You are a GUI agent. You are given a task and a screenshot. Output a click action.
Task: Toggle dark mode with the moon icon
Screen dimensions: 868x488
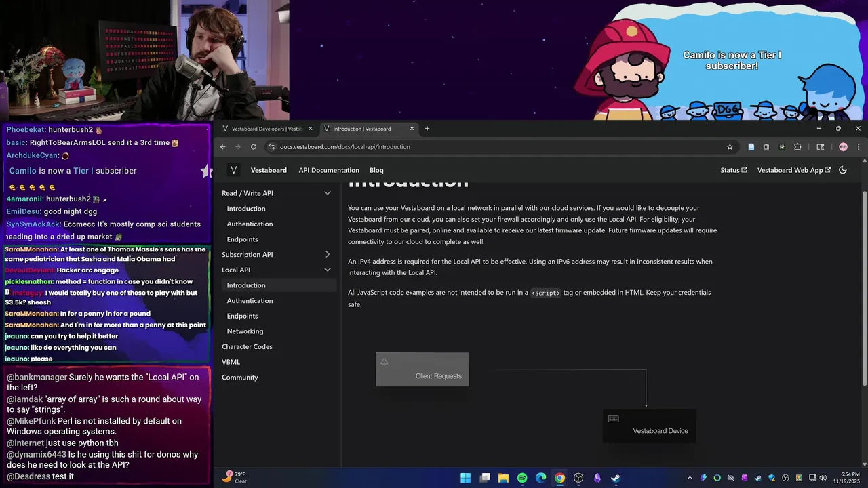click(x=843, y=170)
